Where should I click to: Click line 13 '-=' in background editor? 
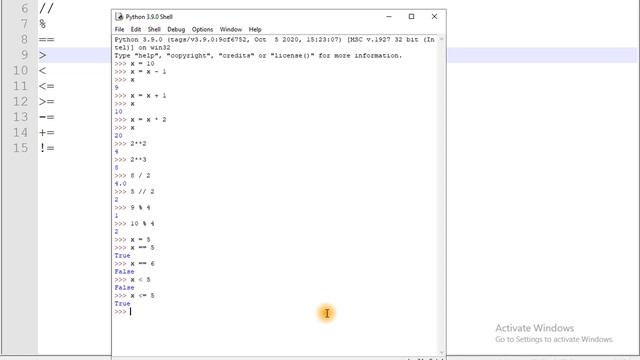(47, 117)
